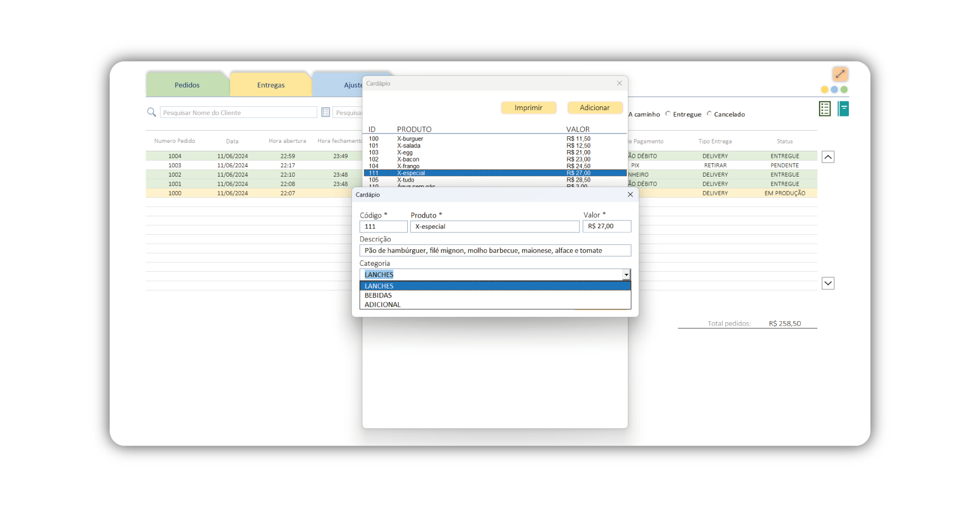
Task: Select X-tudo row in product list
Action: coord(495,180)
